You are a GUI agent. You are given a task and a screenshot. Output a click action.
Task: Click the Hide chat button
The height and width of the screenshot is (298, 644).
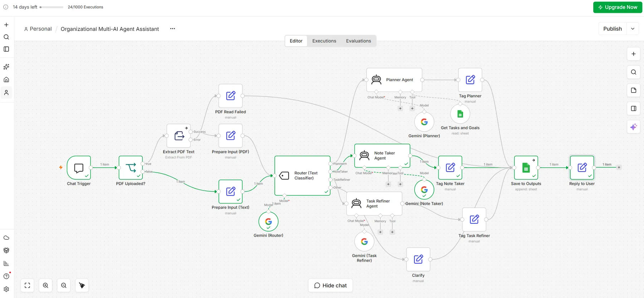330,285
